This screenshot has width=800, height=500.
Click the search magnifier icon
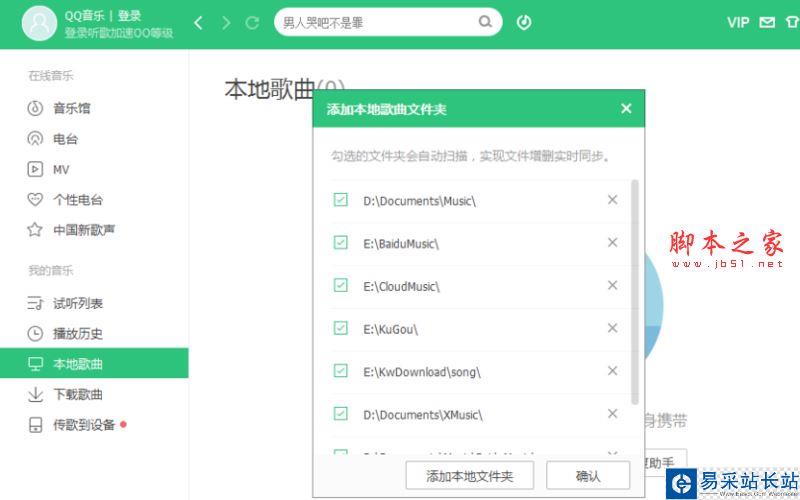coord(485,22)
